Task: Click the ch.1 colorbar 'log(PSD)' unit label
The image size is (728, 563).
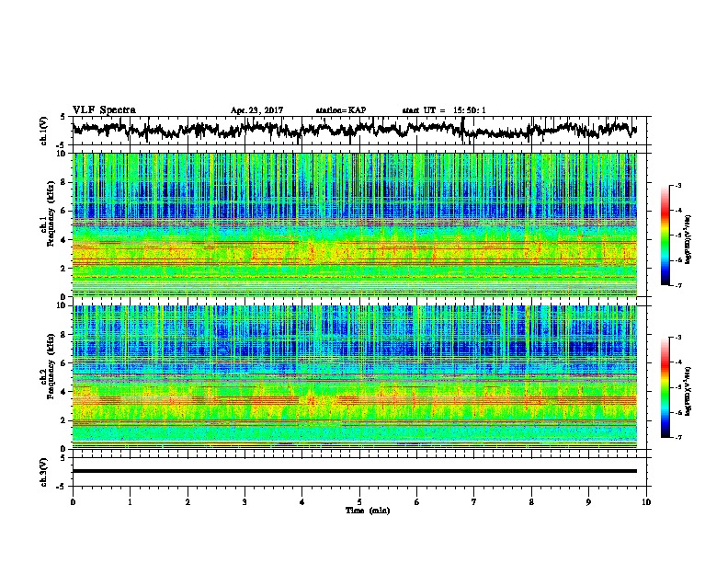Action: coord(688,239)
